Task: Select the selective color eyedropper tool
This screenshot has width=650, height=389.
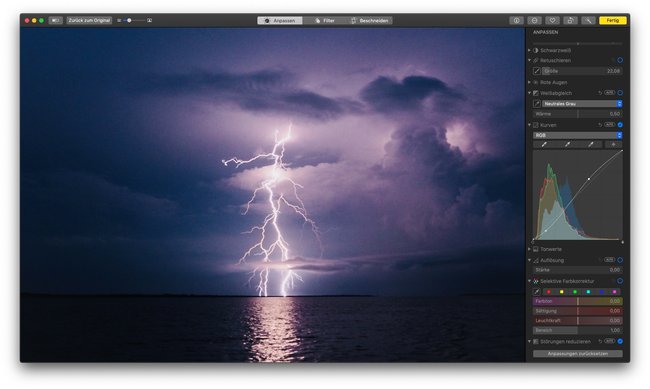Action: [x=536, y=292]
